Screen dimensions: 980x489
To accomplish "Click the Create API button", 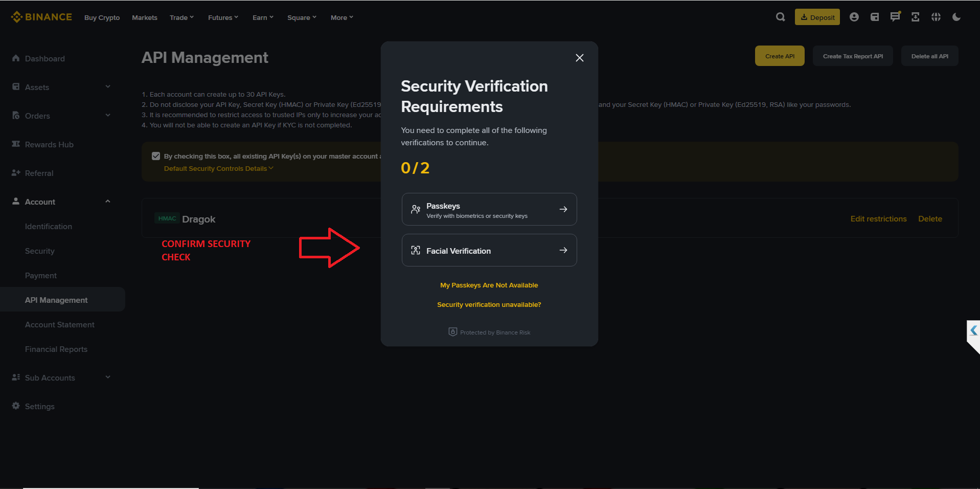I will click(x=780, y=56).
